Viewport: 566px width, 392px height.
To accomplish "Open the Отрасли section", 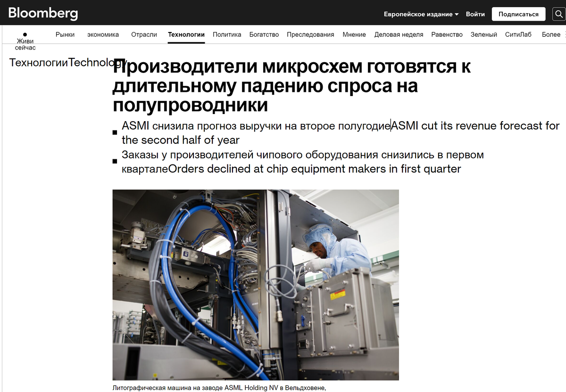I will pyautogui.click(x=144, y=34).
